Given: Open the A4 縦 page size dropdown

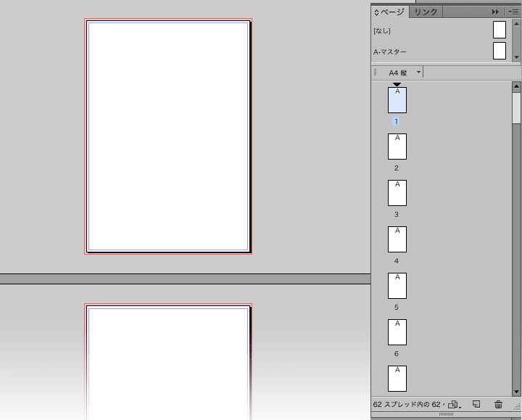Looking at the screenshot, I should coord(419,73).
